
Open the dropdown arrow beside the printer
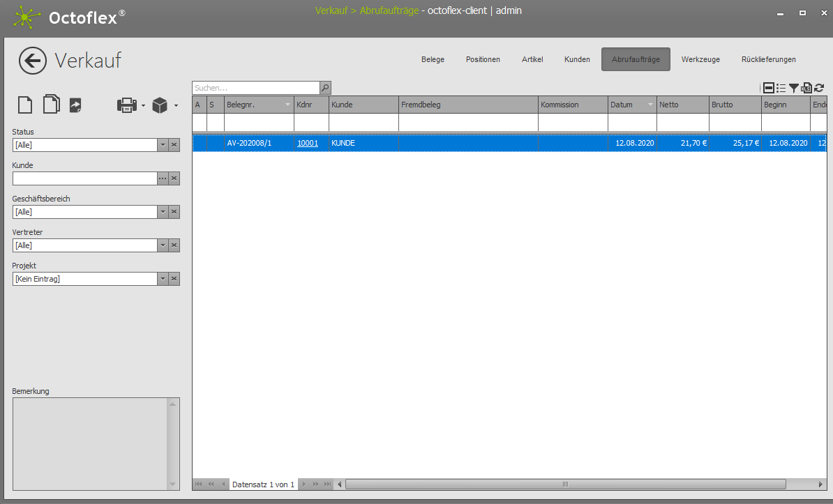(x=143, y=106)
